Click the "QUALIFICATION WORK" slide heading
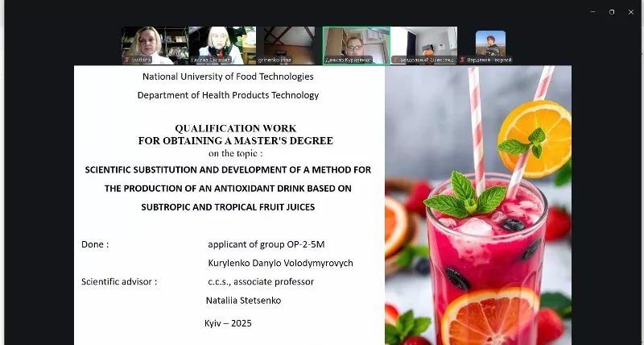 click(x=235, y=128)
